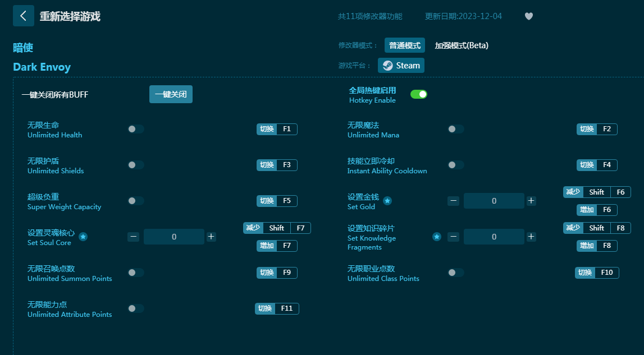Click the star icon beside Set Knowledge Fragments
This screenshot has width=644, height=355.
tap(436, 237)
